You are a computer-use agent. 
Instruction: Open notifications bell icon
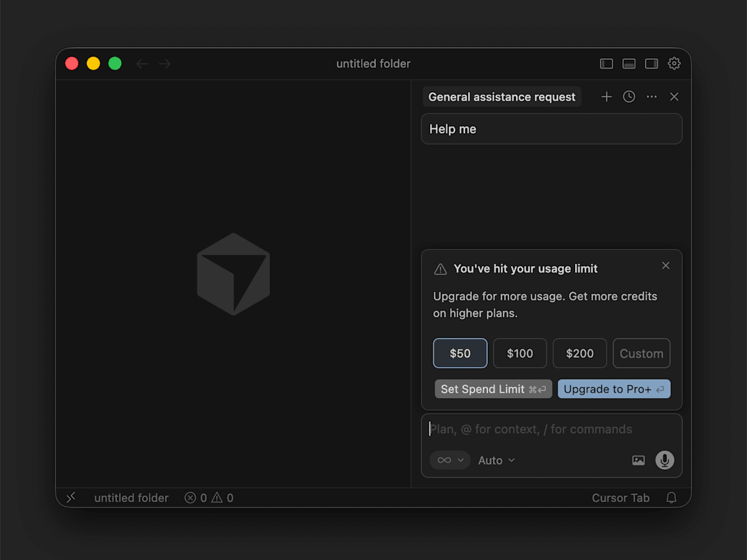point(672,498)
